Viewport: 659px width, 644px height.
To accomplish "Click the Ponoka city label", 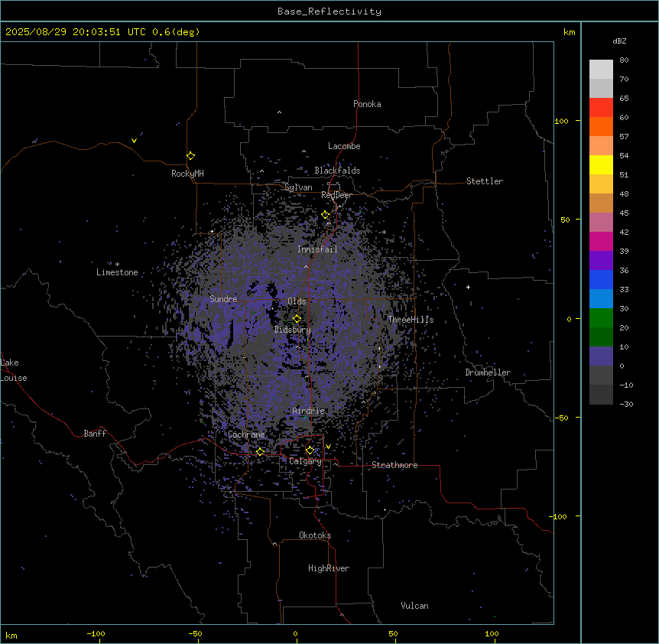I will [367, 104].
